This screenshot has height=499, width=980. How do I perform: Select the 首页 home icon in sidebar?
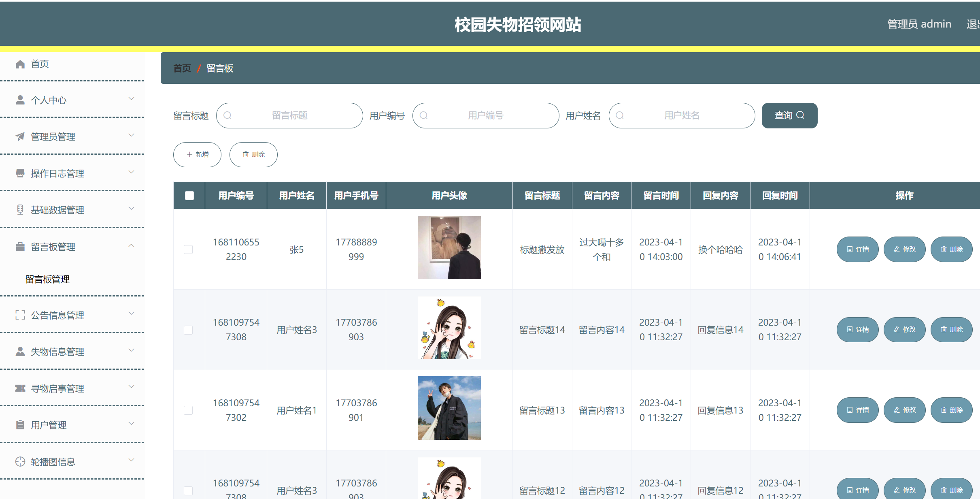tap(20, 64)
